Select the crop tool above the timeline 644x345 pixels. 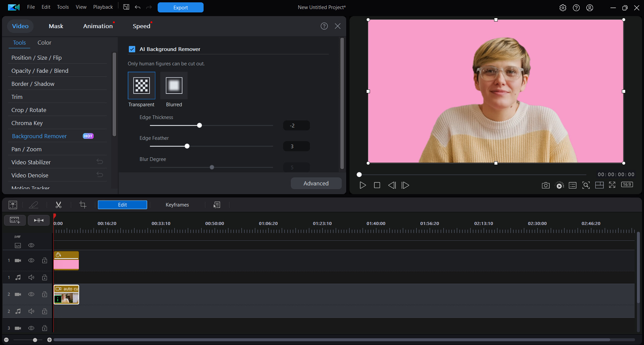[83, 205]
